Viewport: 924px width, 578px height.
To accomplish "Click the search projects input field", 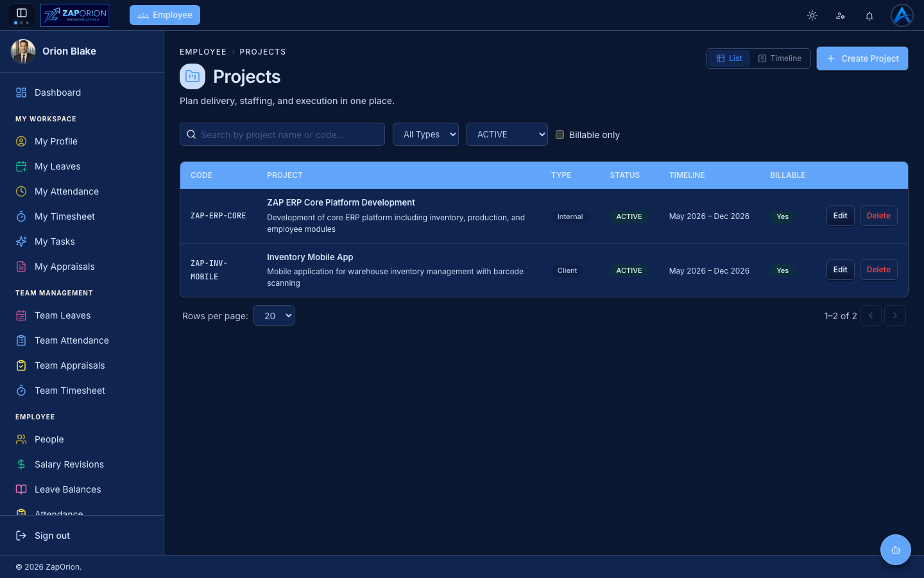I will [x=282, y=134].
